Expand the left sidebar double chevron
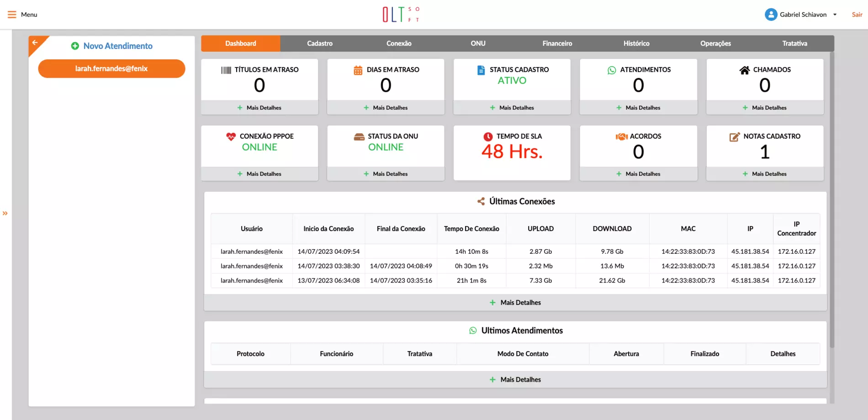Screen dimensions: 868x420 [x=5, y=213]
